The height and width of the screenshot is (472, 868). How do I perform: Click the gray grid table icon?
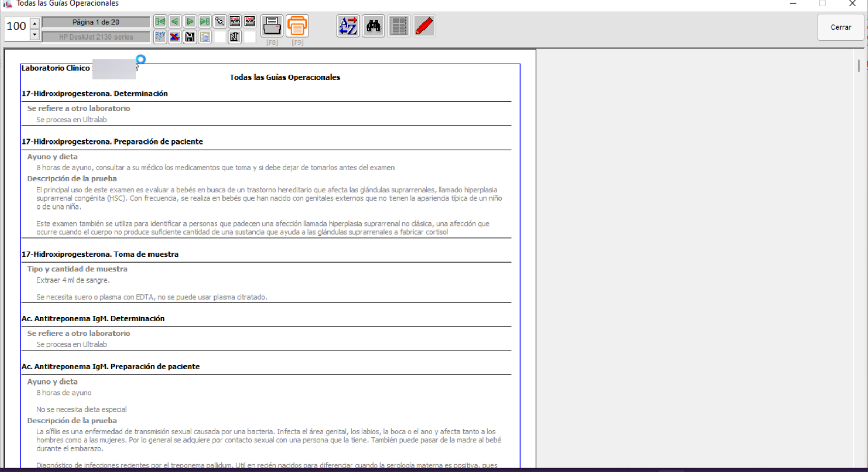click(399, 26)
